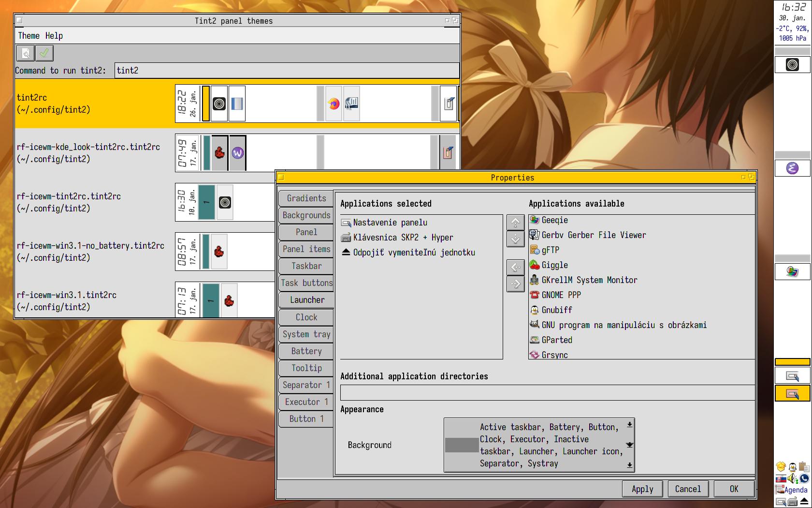Click the gray background color swatch
Screen dimensions: 812x508
(462, 445)
